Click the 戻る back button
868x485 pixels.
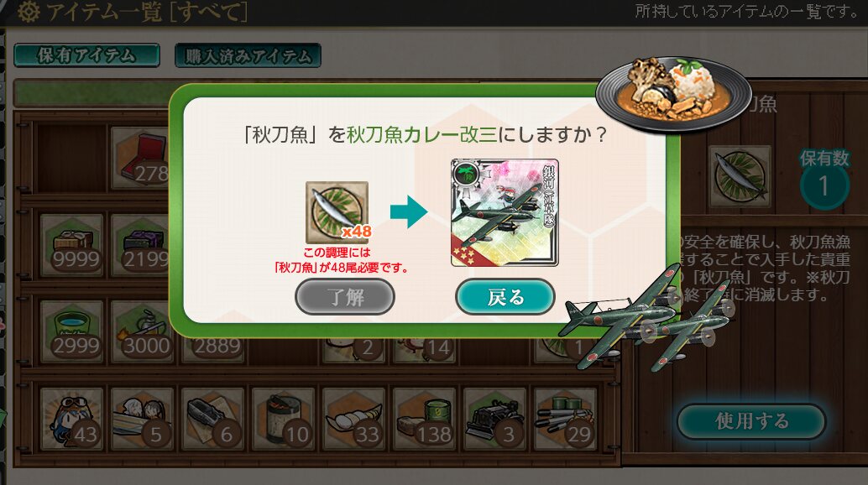505,297
